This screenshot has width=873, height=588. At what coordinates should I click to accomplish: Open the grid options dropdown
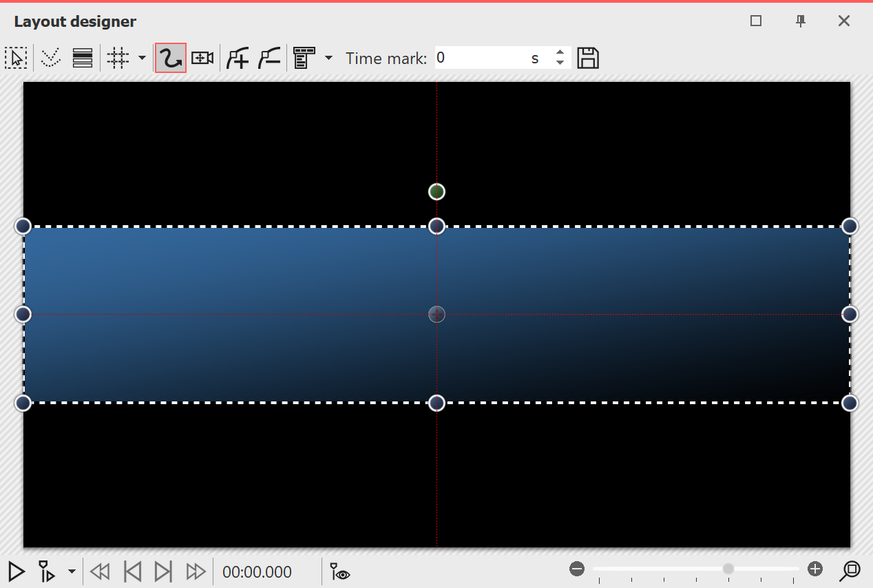143,58
